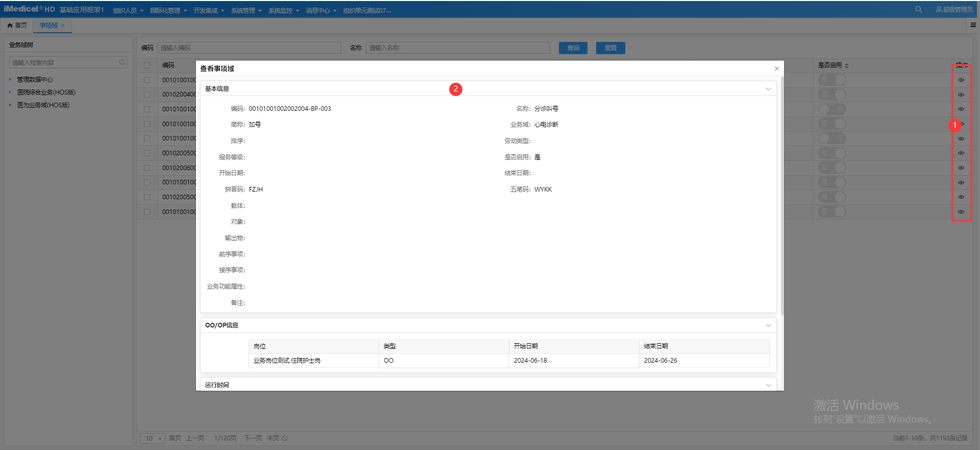Image resolution: width=980 pixels, height=450 pixels.
Task: Click the WYKK wubi code value
Action: tap(543, 190)
